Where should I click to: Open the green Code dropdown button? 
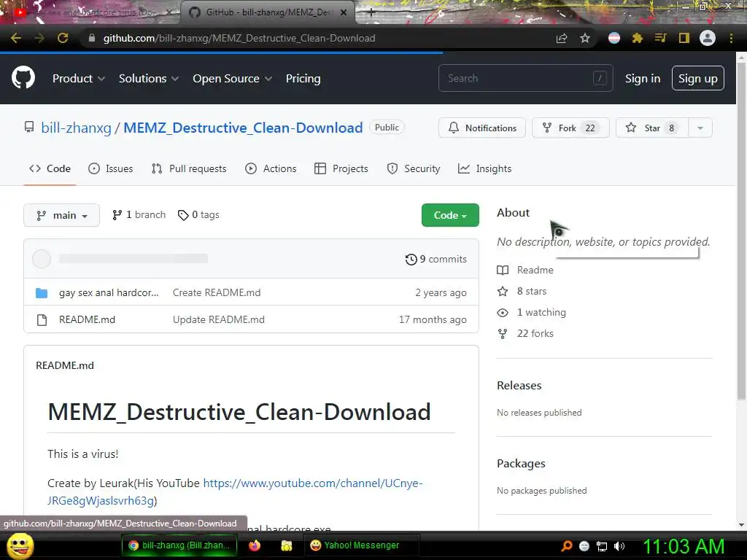[x=450, y=215]
